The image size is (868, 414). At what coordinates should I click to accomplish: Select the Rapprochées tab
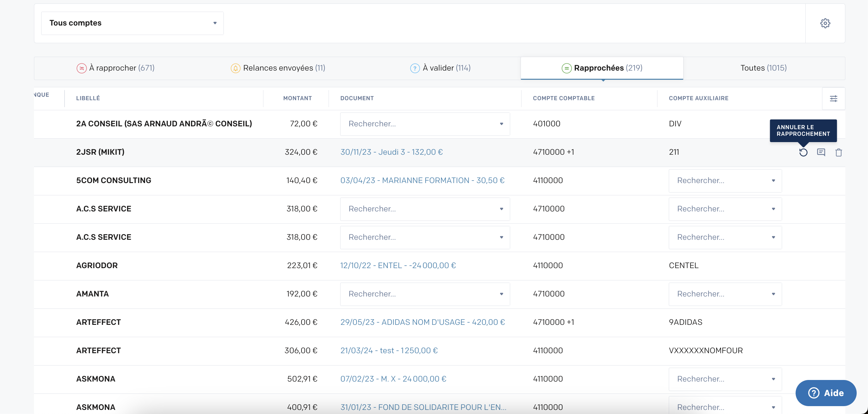[x=602, y=68]
